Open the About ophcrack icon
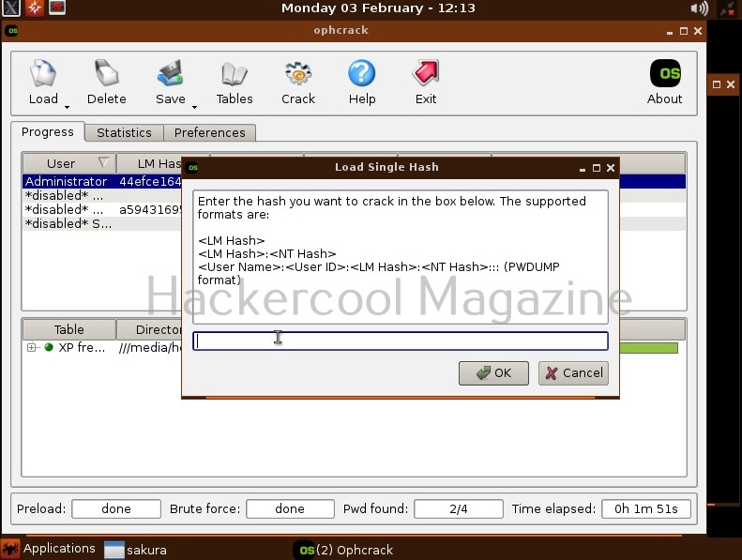The height and width of the screenshot is (560, 742). tap(665, 73)
